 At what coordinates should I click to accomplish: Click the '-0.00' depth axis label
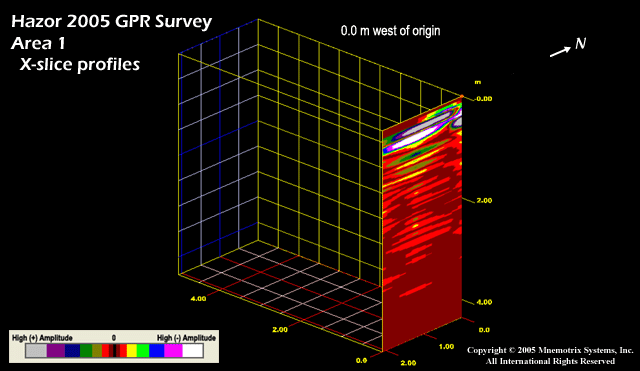click(x=483, y=99)
